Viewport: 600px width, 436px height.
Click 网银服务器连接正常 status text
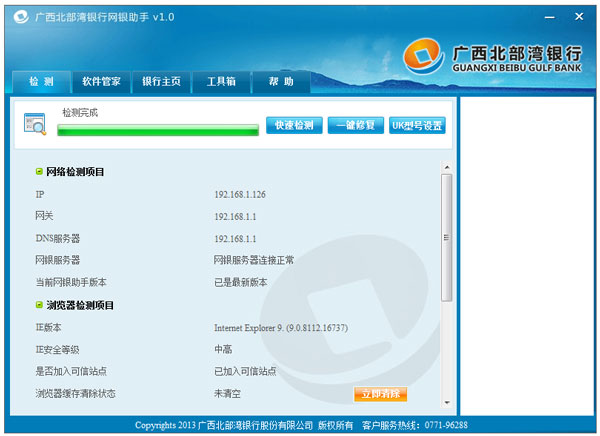[x=254, y=260]
